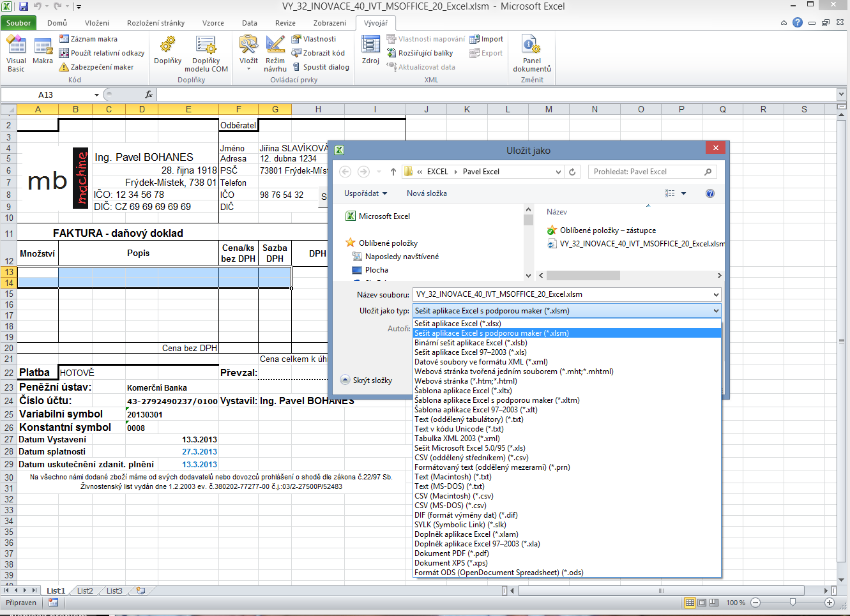This screenshot has width=850, height=616.
Task: Collapse the Uložit jako typ dropdown
Action: (x=715, y=311)
